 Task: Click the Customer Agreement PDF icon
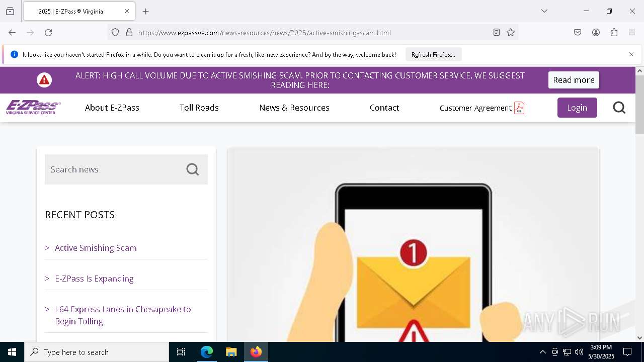coord(519,108)
